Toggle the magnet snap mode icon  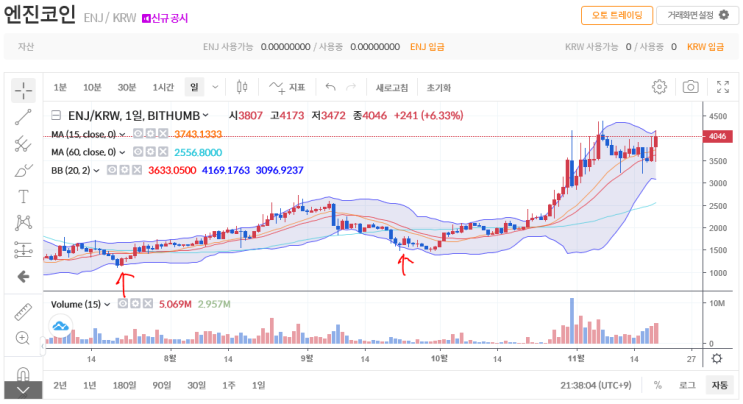pyautogui.click(x=23, y=374)
